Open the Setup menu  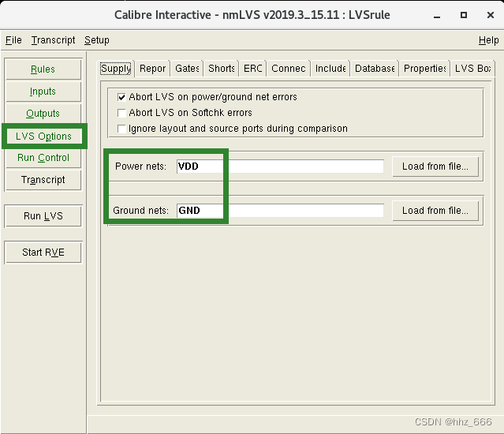[97, 40]
